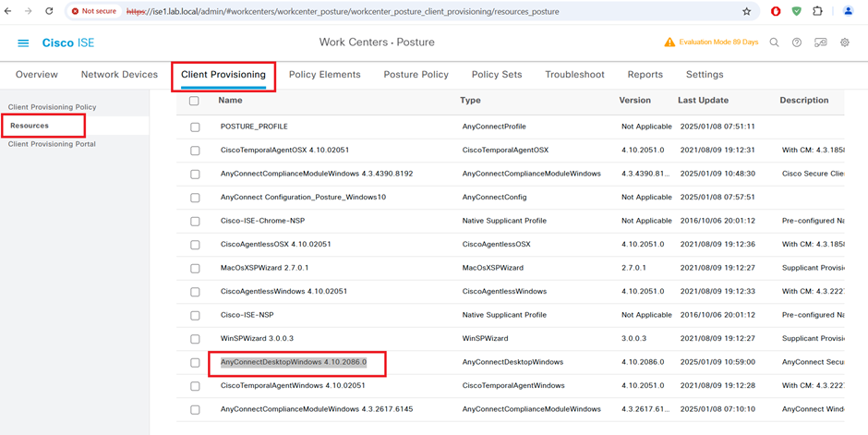Open the Posture Policy tab
Image resolution: width=868 pixels, height=435 pixels.
tap(417, 75)
